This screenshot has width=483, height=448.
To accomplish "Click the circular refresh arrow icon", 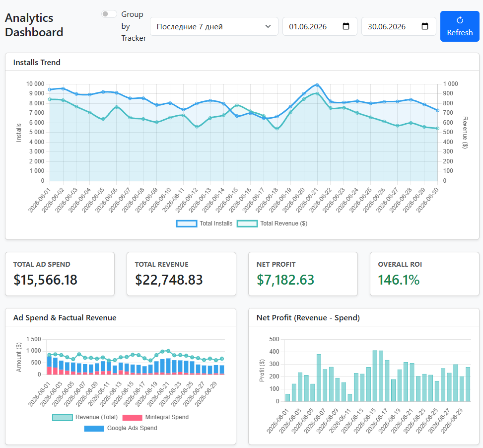I will click(460, 20).
